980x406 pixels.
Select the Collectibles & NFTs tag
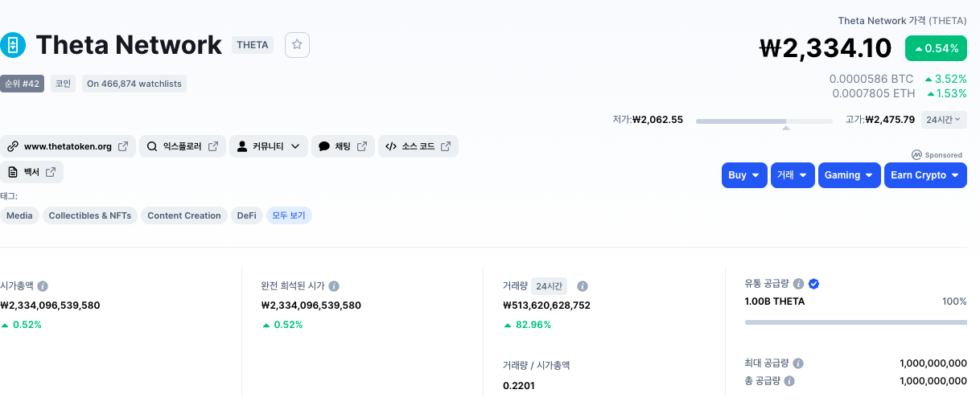click(90, 215)
